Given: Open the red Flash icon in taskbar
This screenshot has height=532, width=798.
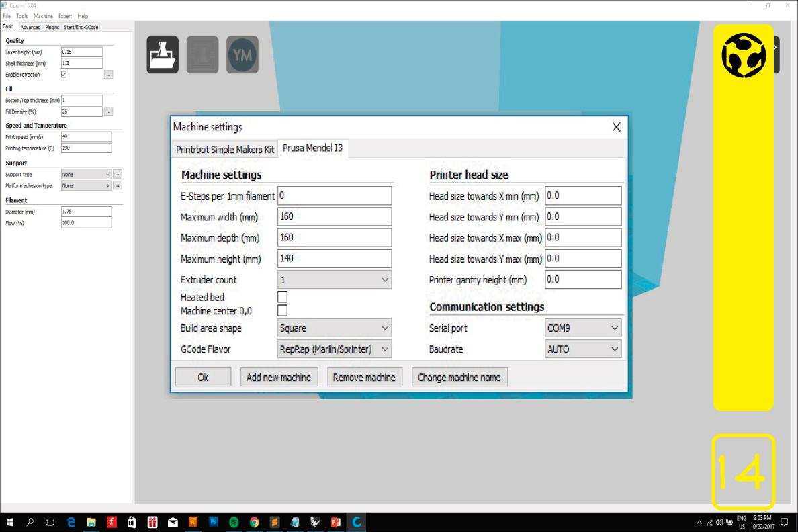Looking at the screenshot, I should 112,522.
